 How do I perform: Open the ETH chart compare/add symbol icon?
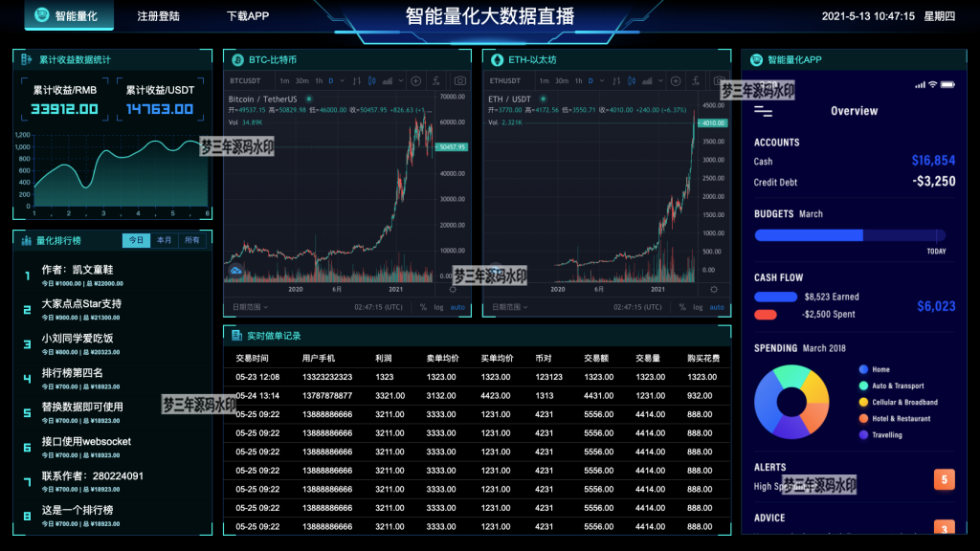tap(676, 80)
